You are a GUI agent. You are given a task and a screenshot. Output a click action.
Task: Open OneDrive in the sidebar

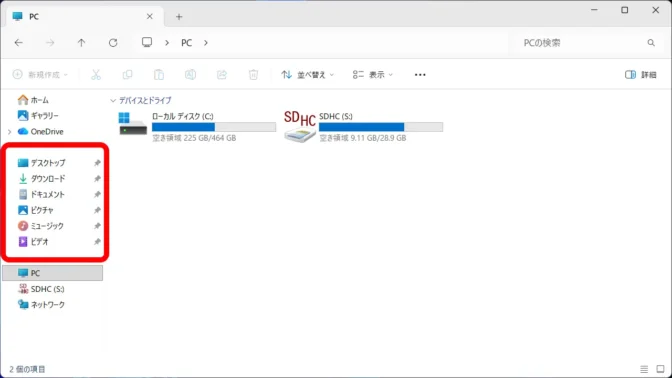[41, 132]
